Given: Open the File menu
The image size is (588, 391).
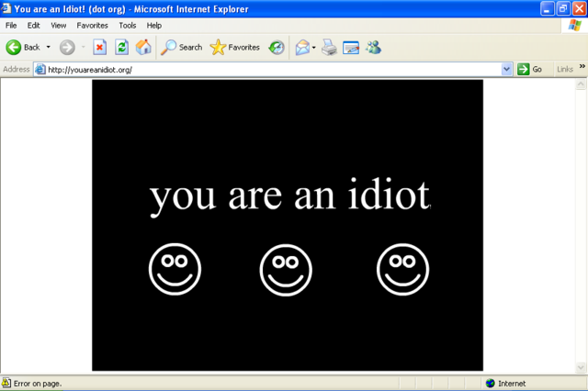Looking at the screenshot, I should [x=11, y=26].
